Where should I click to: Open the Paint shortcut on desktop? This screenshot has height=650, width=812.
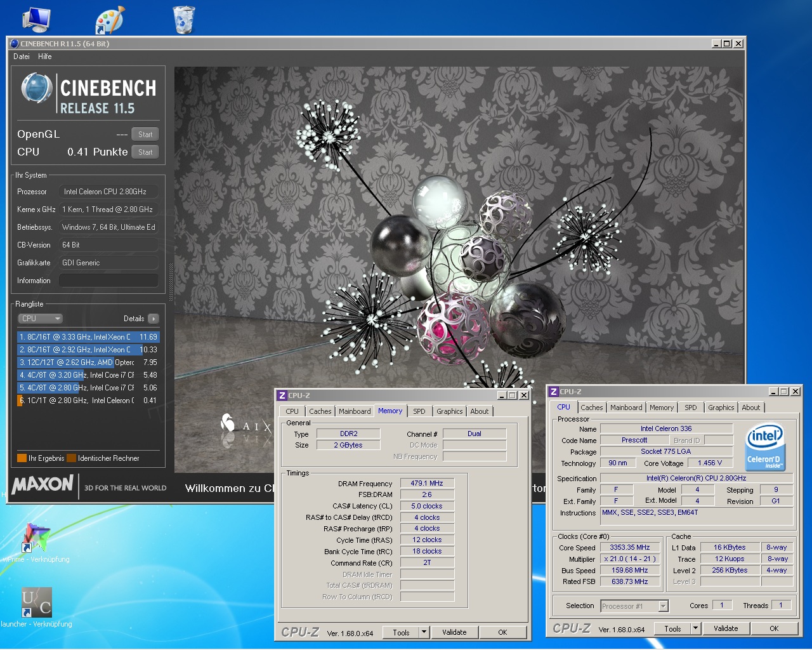[110, 20]
